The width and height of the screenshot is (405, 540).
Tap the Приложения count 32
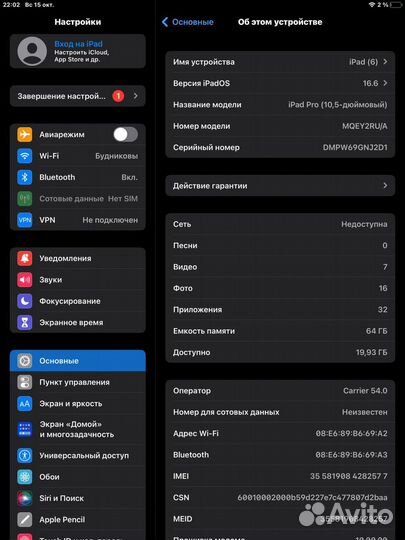383,310
